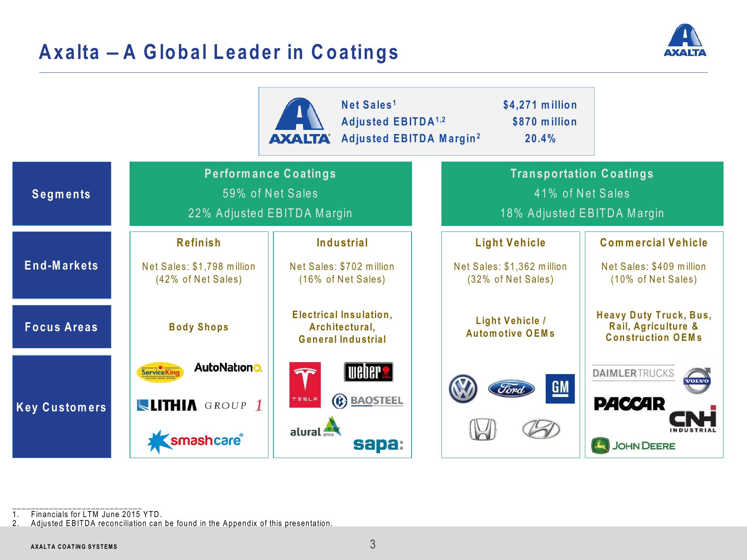
Task: Click the Group 1 logo
Action: (x=233, y=405)
